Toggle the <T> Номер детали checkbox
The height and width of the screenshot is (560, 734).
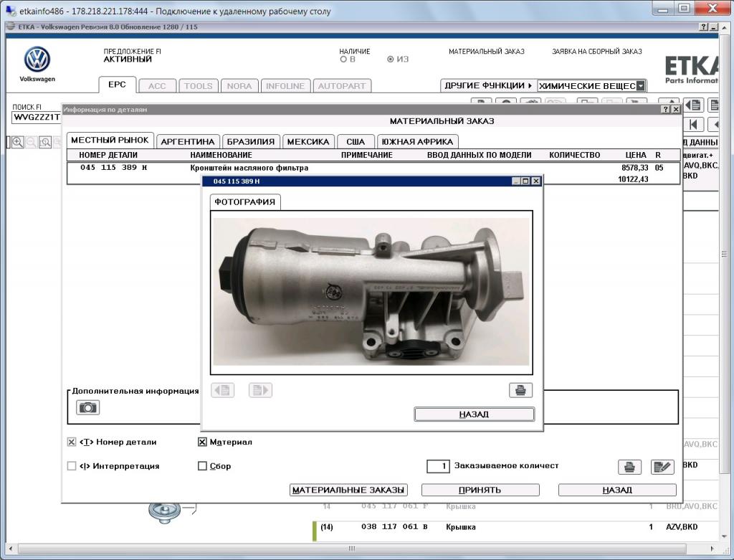71,442
